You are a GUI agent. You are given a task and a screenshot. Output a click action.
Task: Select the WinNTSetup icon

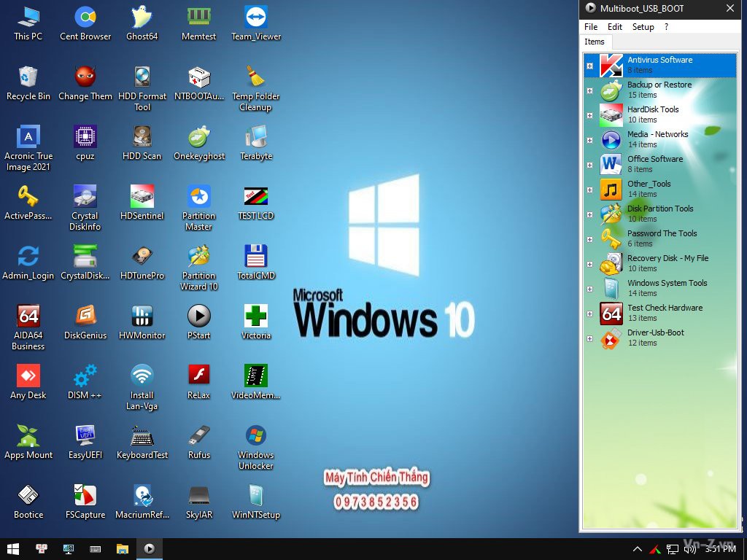pyautogui.click(x=256, y=501)
